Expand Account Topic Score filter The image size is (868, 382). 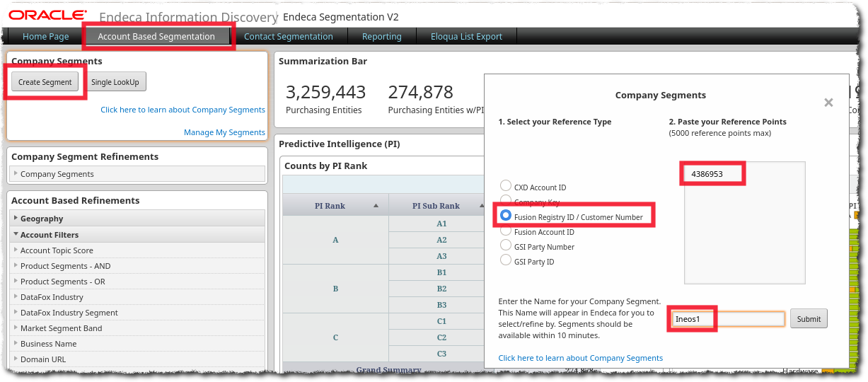click(x=137, y=250)
